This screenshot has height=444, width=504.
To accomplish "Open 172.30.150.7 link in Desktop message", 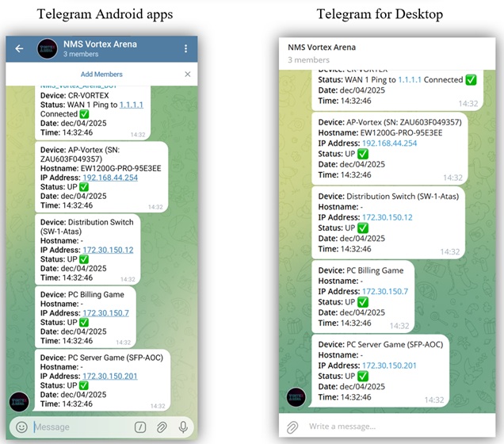I will pyautogui.click(x=385, y=292).
